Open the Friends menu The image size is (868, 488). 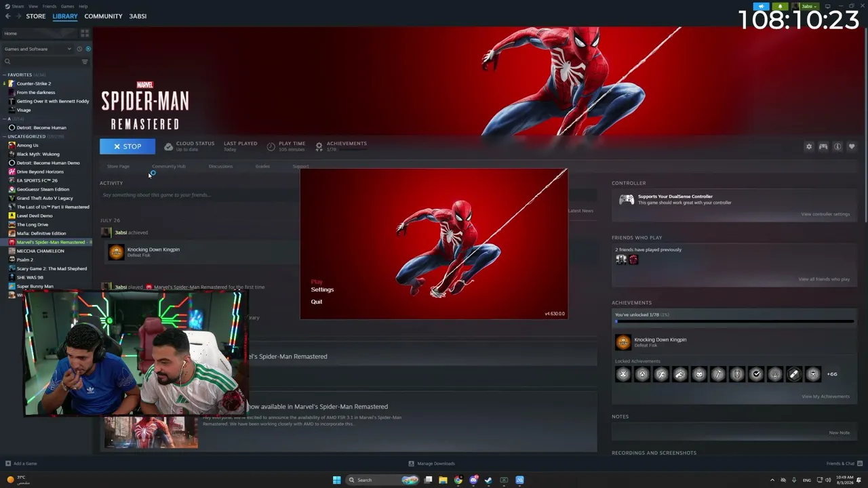click(x=50, y=6)
